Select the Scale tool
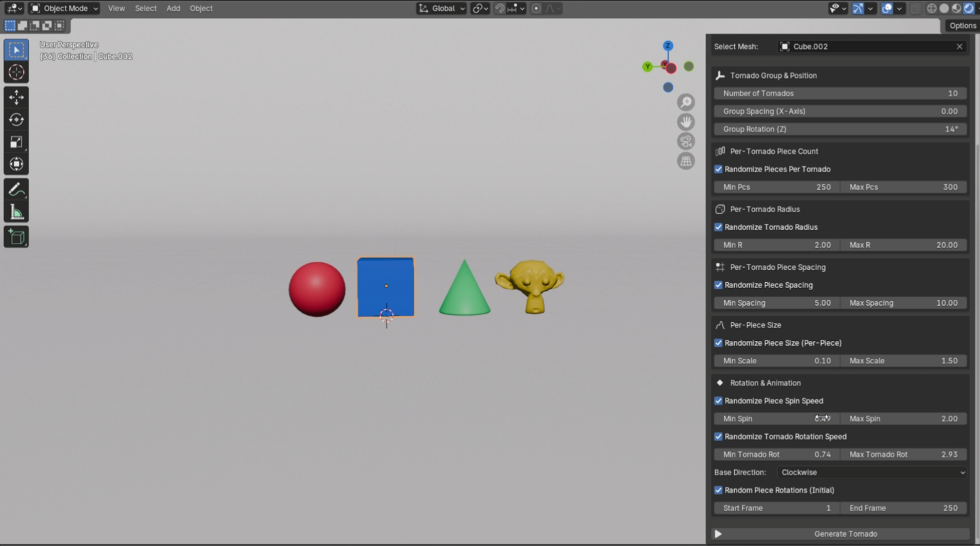 [x=16, y=142]
